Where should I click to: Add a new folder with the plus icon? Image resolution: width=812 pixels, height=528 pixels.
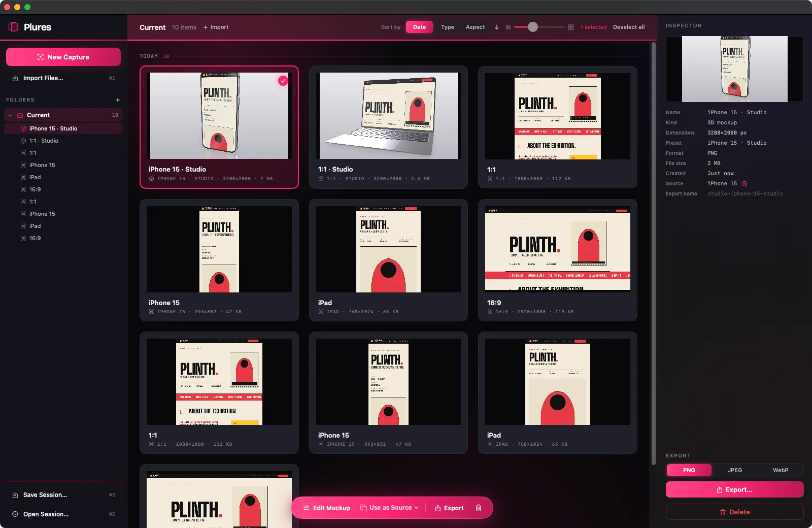pyautogui.click(x=118, y=100)
